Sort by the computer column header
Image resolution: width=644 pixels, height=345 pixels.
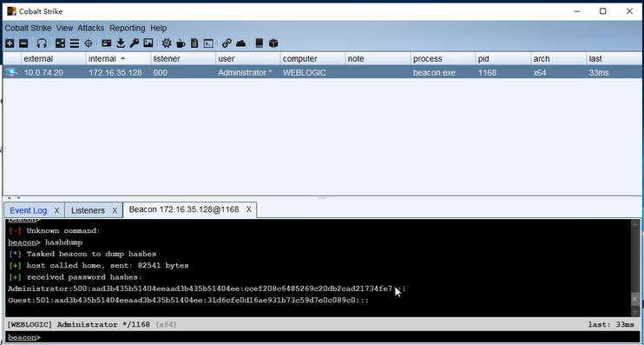[313, 59]
